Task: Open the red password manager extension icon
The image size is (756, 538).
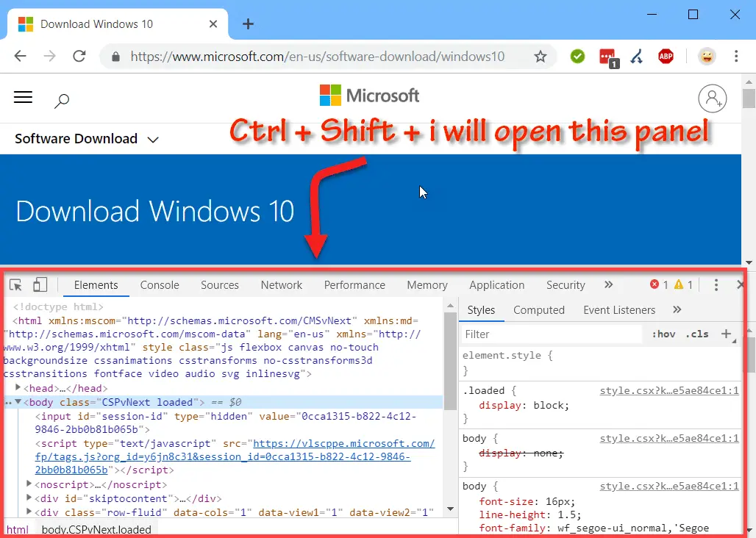Action: 608,57
